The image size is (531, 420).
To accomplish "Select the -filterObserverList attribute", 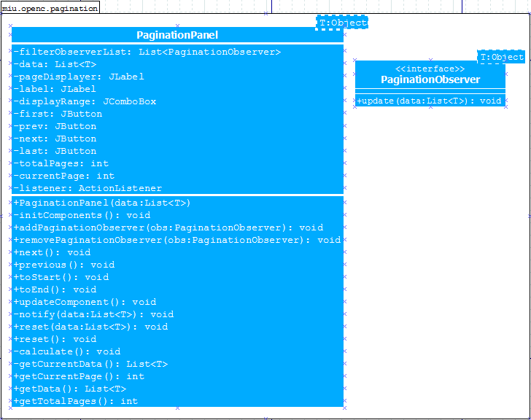I will (x=147, y=52).
